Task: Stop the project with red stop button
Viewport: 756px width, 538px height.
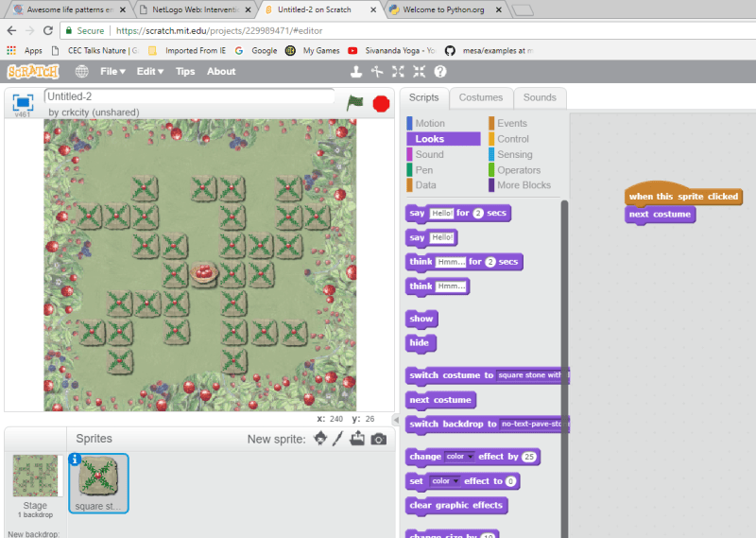Action: coord(381,104)
